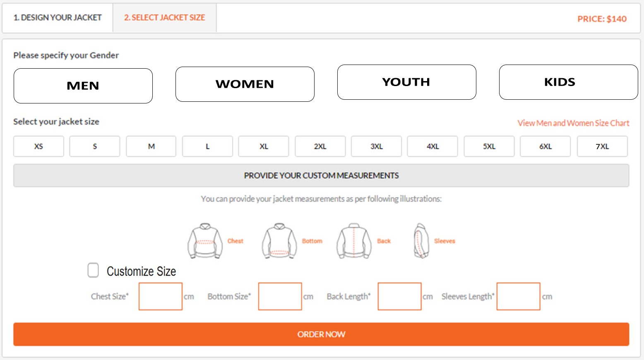Viewport: 644px width, 360px height.
Task: Enable the Customize Size checkbox
Action: click(x=93, y=270)
